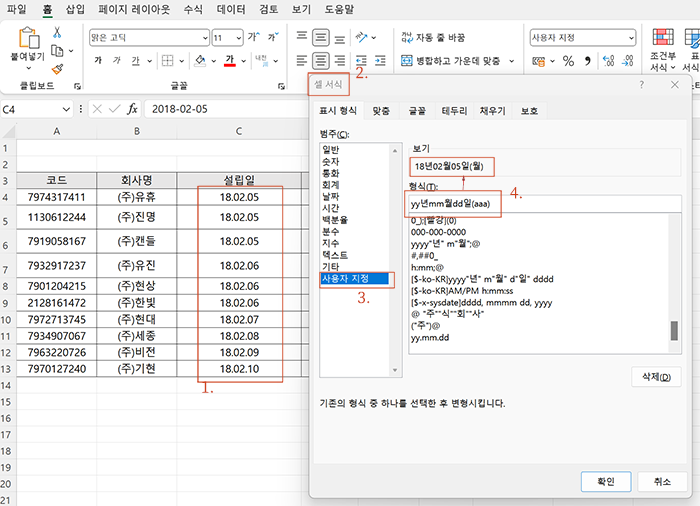The height and width of the screenshot is (506, 700).
Task: Click the formula bar cancel X icon
Action: point(97,109)
